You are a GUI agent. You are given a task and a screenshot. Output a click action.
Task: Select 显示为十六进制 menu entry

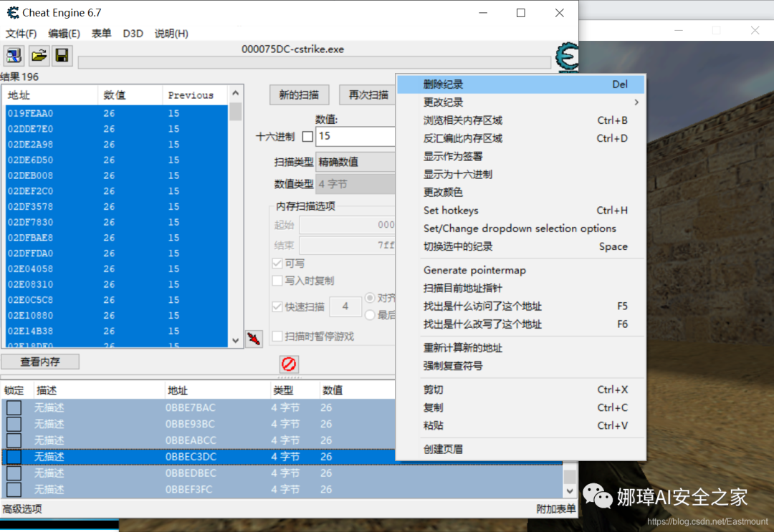click(x=521, y=174)
